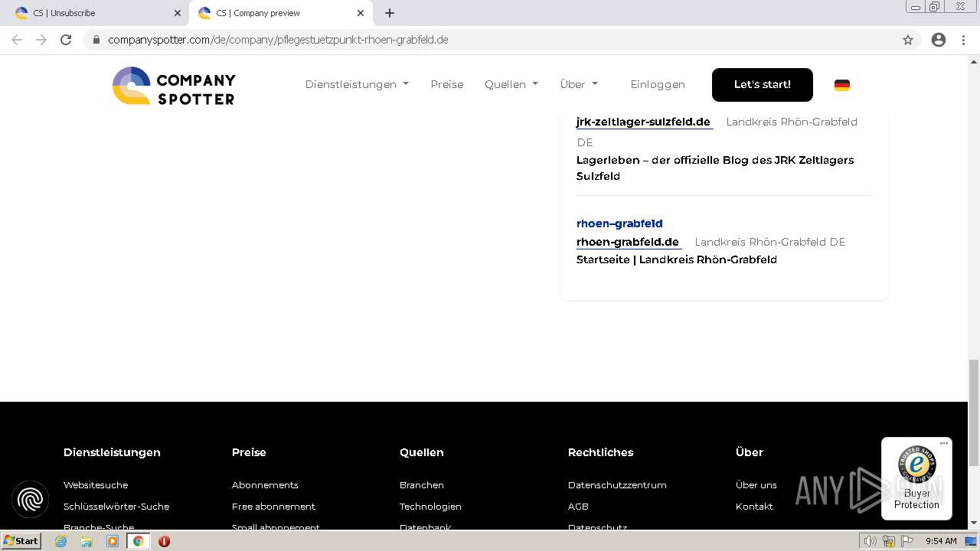The width and height of the screenshot is (980, 551).
Task: Open Trusted Shops badge options menu dots
Action: coord(944,443)
